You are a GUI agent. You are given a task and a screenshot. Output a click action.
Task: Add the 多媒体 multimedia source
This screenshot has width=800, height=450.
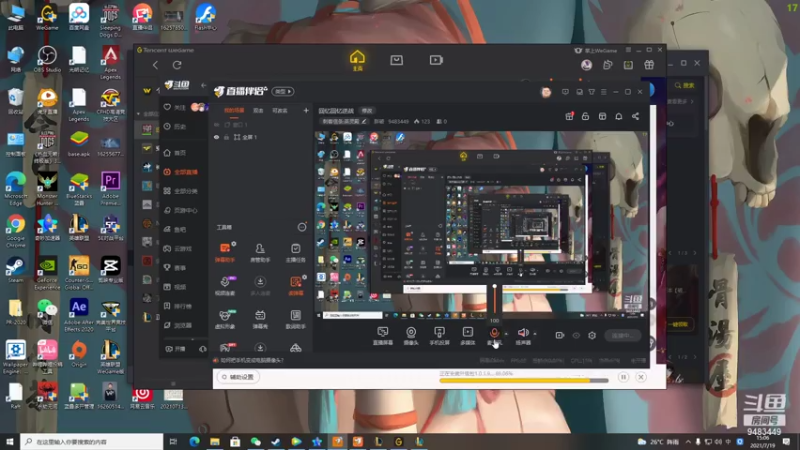[467, 336]
